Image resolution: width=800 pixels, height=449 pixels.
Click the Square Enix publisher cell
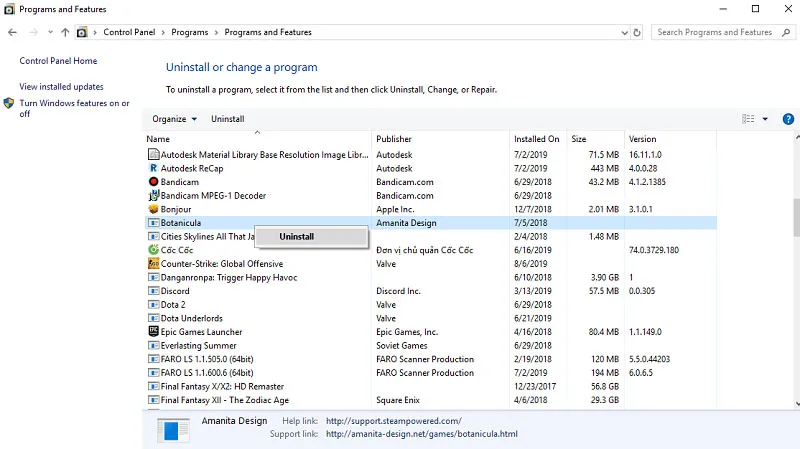397,401
